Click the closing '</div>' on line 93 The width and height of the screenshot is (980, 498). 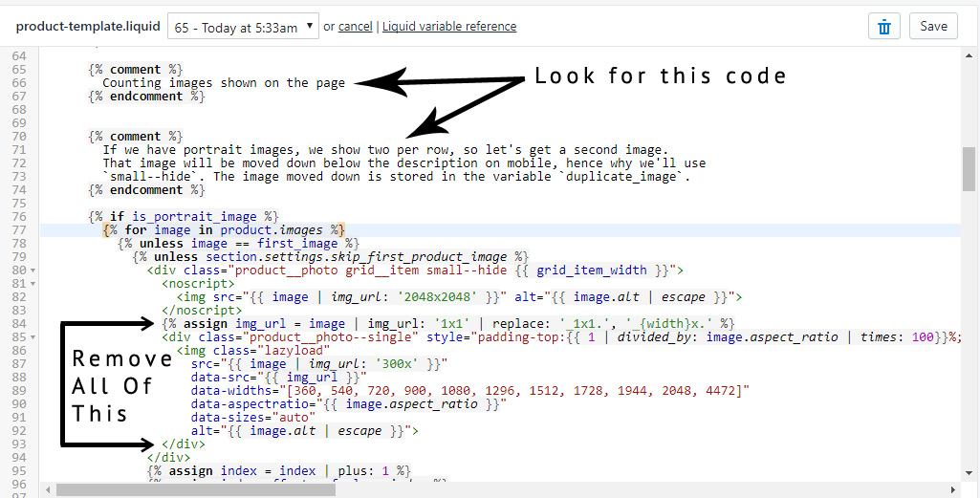click(x=184, y=444)
